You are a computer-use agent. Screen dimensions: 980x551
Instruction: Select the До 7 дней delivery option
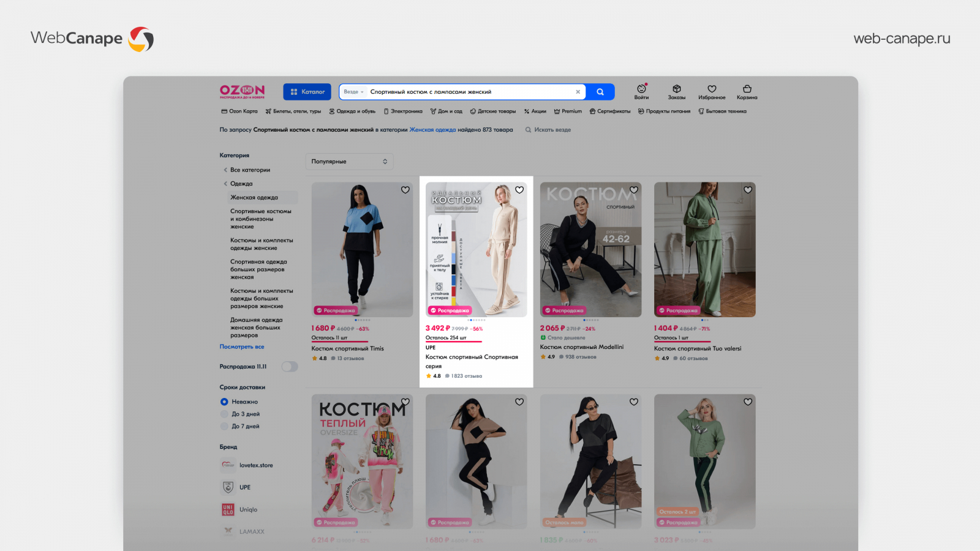click(224, 426)
